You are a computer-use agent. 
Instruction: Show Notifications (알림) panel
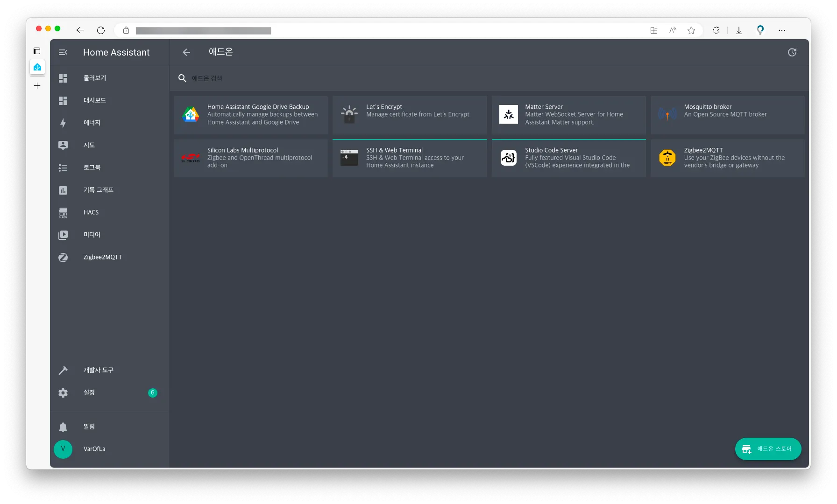(x=110, y=427)
